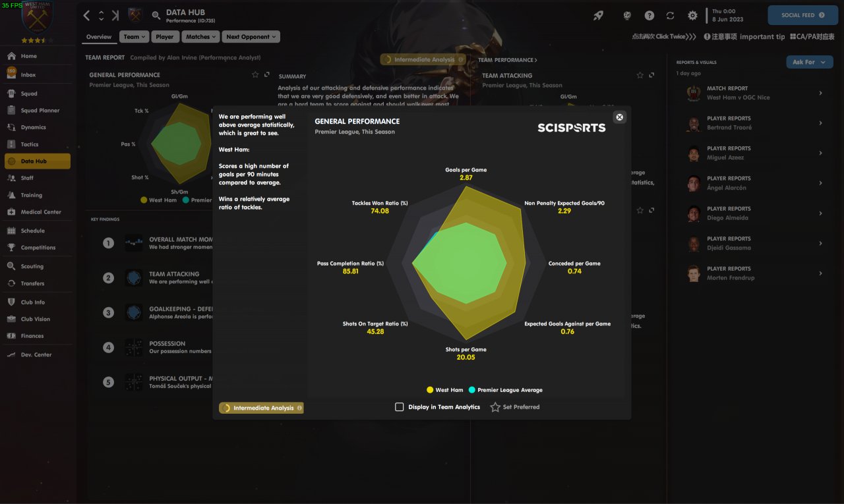Toggle the Set Preferred star
The width and height of the screenshot is (844, 504).
click(x=495, y=407)
